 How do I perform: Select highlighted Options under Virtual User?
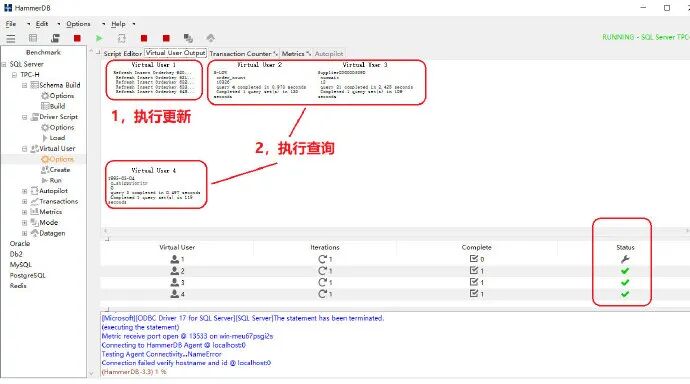(x=58, y=159)
